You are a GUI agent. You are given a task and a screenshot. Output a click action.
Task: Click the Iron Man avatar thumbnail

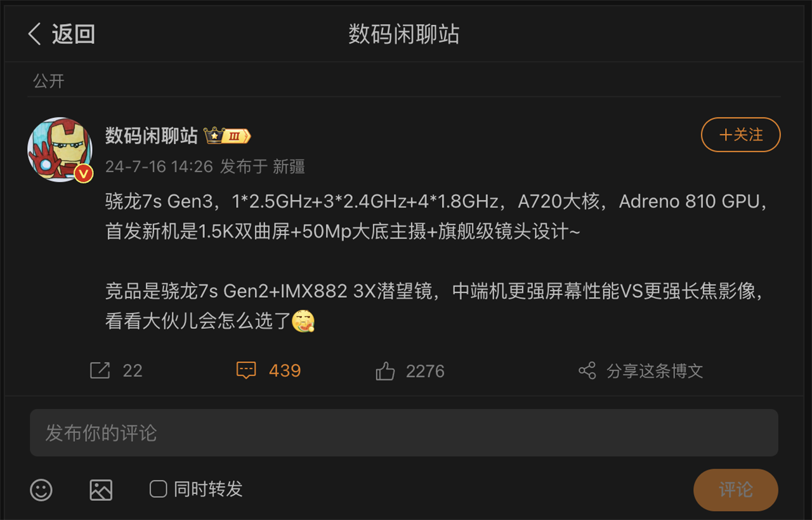click(x=60, y=149)
